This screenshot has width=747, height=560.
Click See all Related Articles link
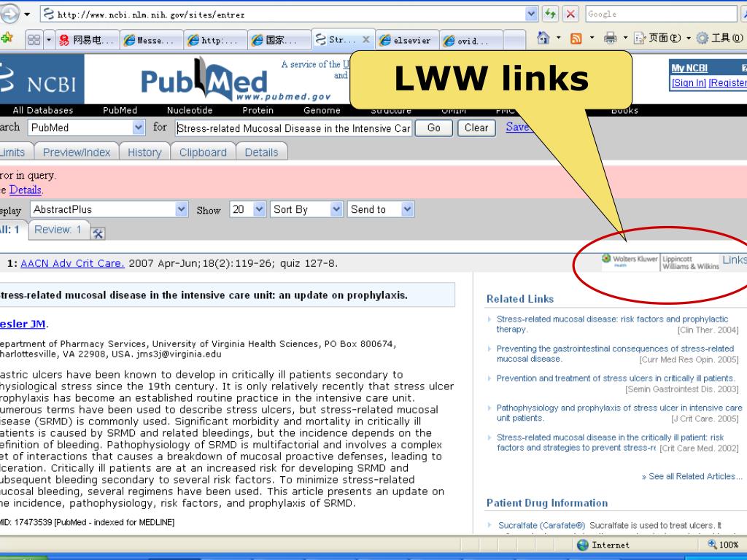pyautogui.click(x=692, y=476)
